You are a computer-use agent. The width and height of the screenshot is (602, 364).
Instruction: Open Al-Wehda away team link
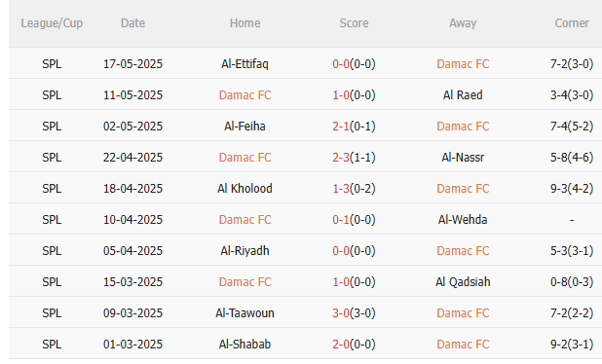[463, 219]
